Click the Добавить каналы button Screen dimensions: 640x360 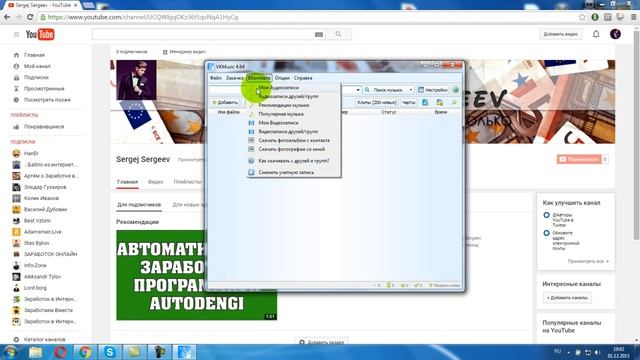[567, 298]
